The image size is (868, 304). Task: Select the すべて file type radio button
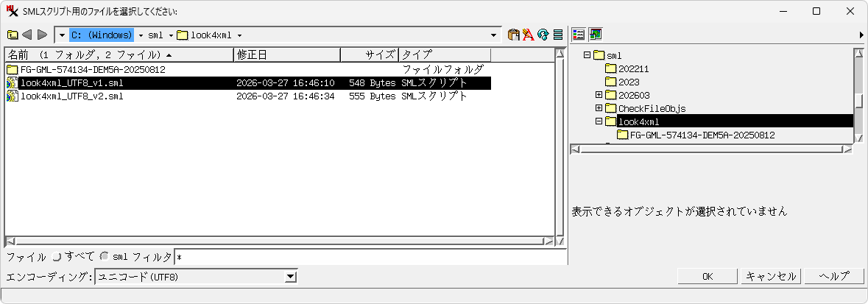pos(57,257)
